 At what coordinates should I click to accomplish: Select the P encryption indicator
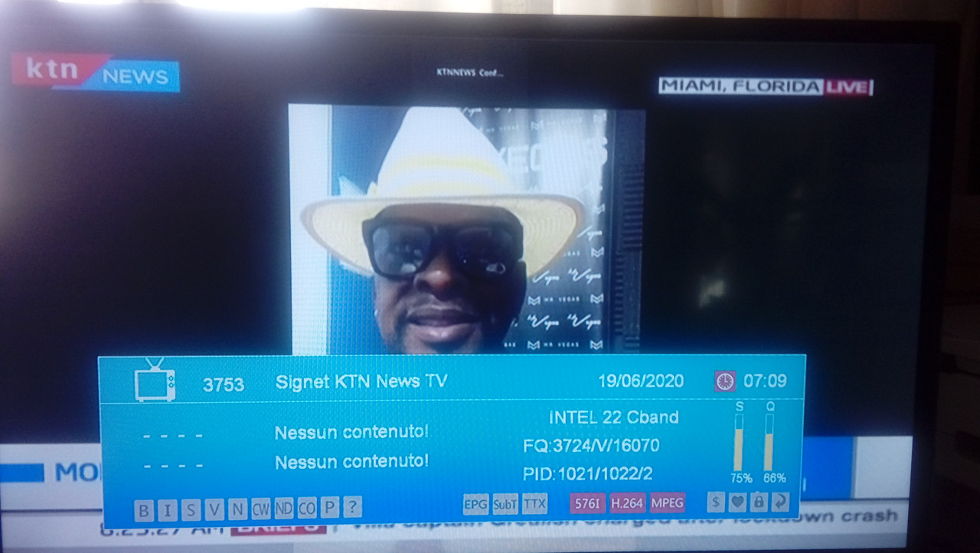(x=329, y=507)
